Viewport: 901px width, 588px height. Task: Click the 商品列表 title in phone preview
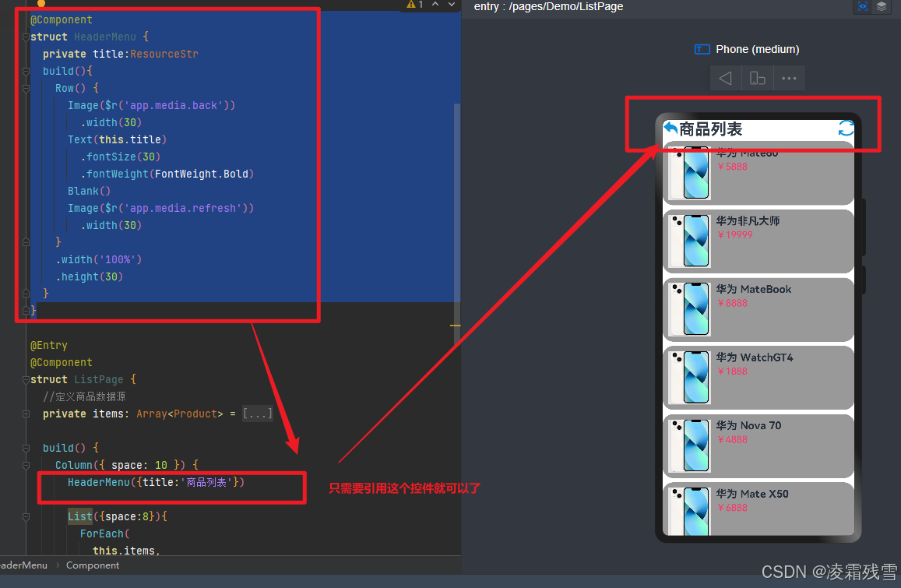pyautogui.click(x=711, y=129)
